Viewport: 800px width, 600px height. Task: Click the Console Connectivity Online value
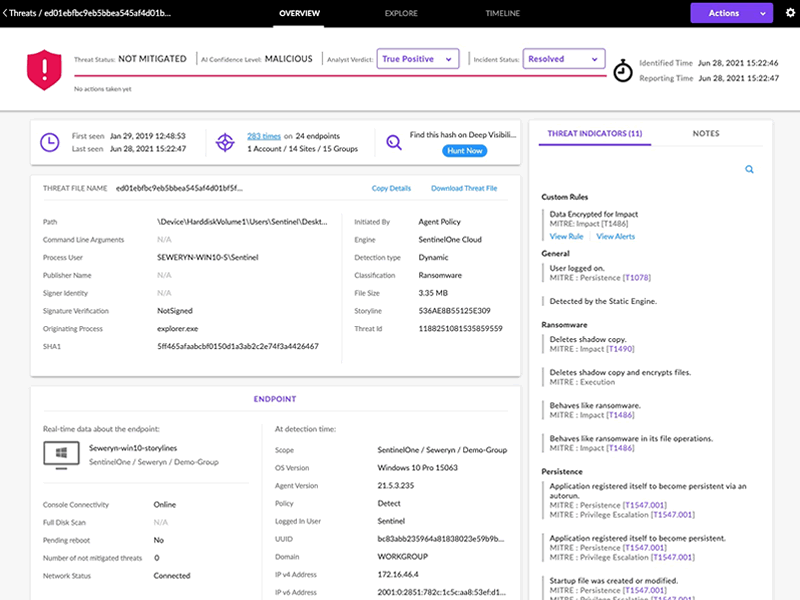[x=165, y=505]
